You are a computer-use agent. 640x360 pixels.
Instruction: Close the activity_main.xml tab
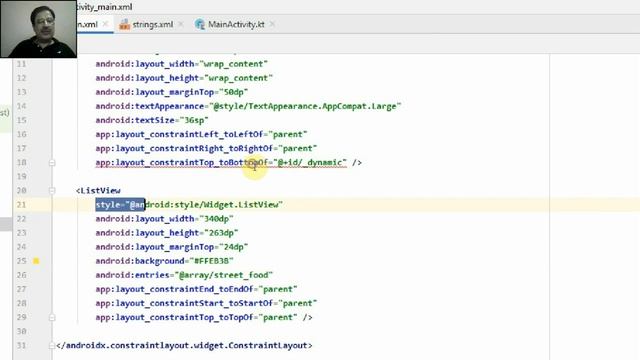[106, 24]
